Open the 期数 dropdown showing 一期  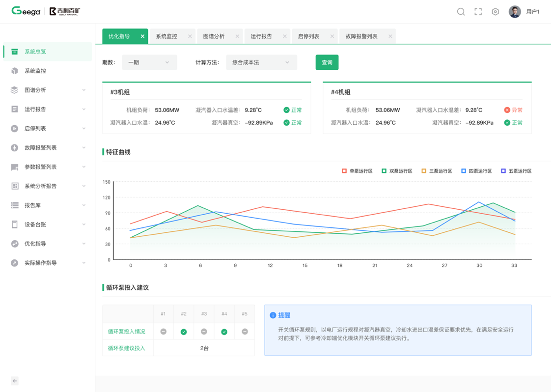(149, 62)
